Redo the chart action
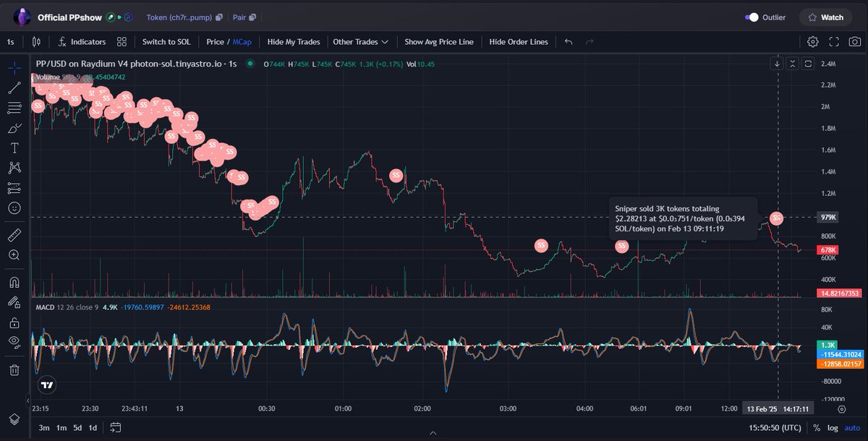868x441 pixels. tap(590, 42)
